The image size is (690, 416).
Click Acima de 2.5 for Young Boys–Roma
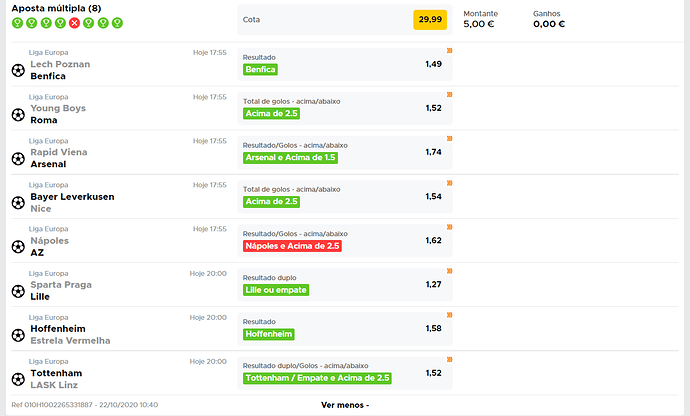[x=272, y=114]
